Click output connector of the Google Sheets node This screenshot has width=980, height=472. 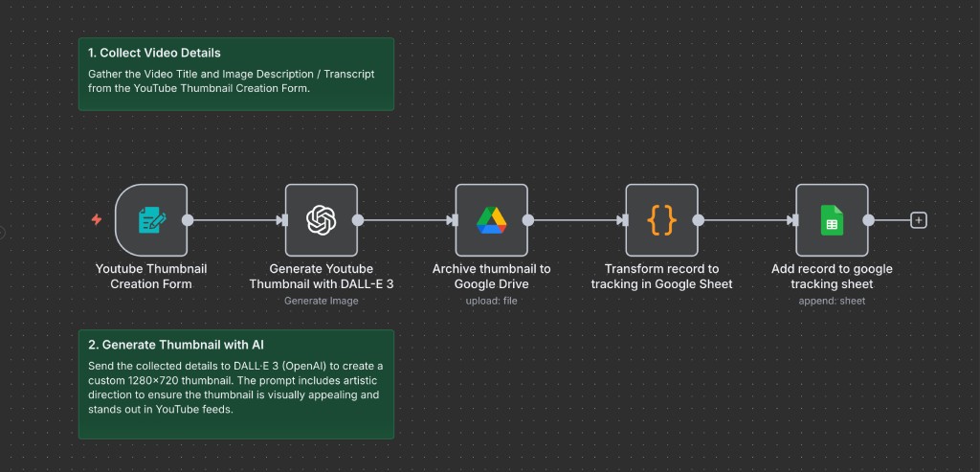868,220
